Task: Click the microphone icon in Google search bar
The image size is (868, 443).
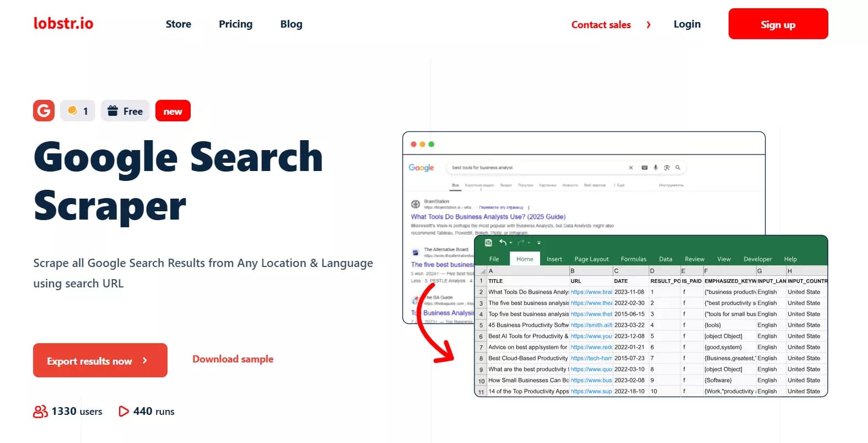Action: tap(655, 168)
